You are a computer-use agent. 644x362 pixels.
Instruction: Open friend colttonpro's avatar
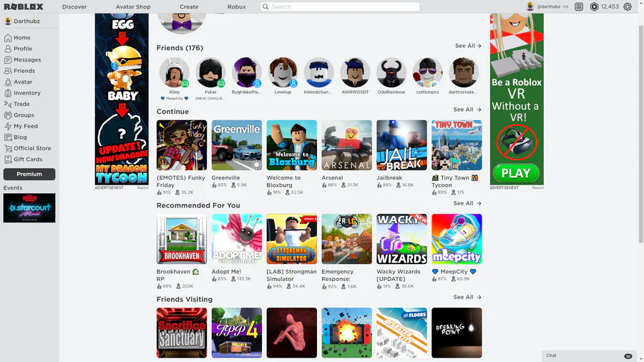coord(428,73)
